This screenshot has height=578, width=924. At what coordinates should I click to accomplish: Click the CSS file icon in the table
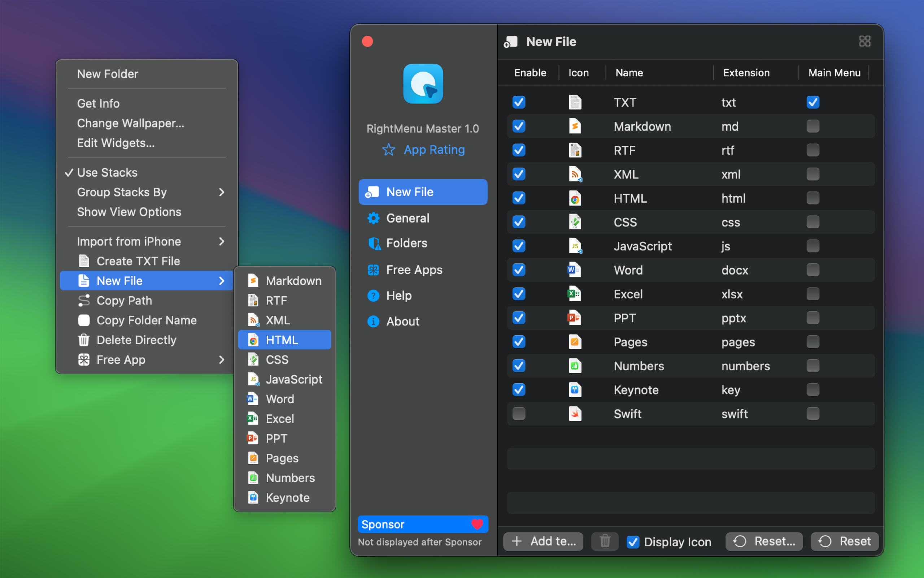point(575,222)
